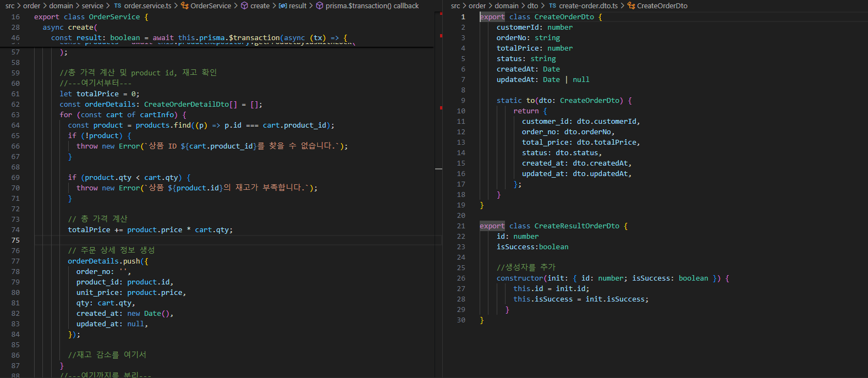Click 'customerId: number' field declaration

pos(535,28)
